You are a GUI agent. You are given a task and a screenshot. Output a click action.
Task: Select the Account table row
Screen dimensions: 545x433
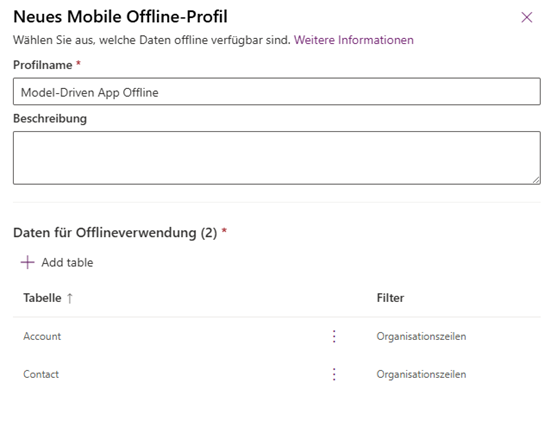[277, 336]
